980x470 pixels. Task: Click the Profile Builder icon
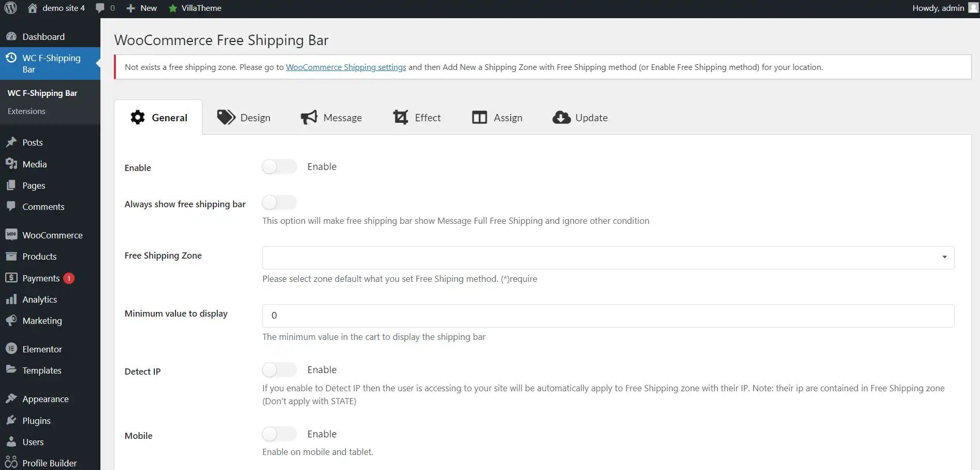[x=11, y=462]
